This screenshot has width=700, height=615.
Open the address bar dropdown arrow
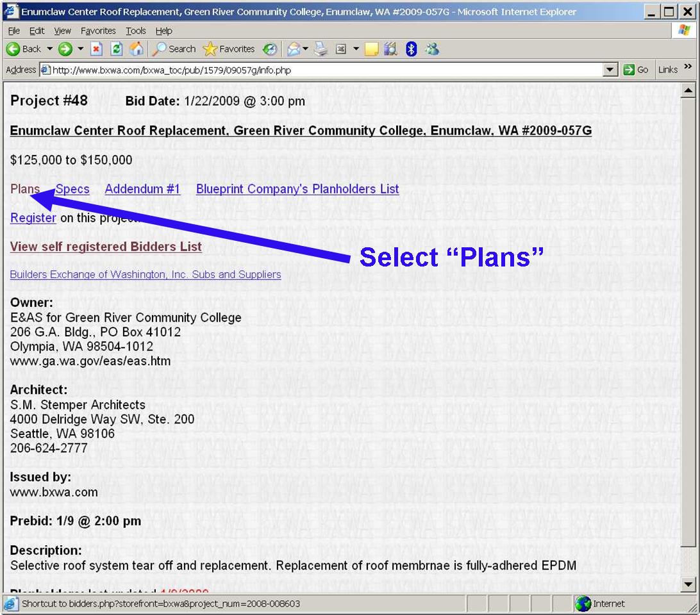coord(611,70)
